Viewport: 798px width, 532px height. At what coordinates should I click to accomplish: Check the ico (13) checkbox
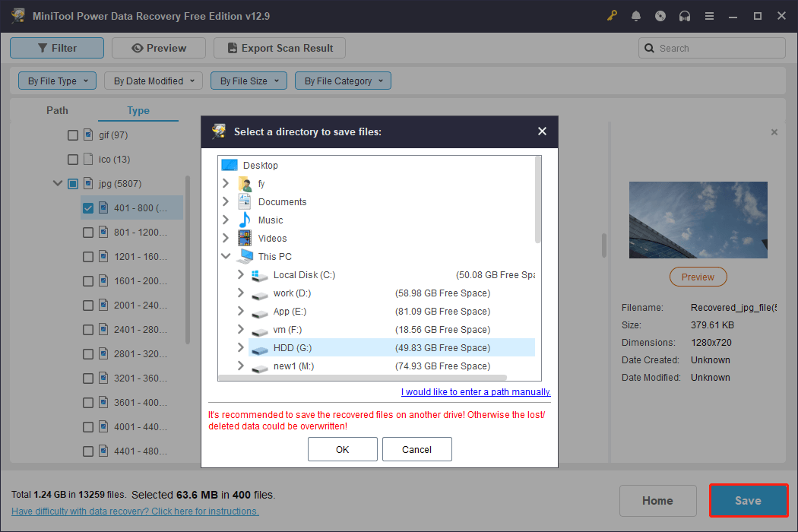click(73, 160)
